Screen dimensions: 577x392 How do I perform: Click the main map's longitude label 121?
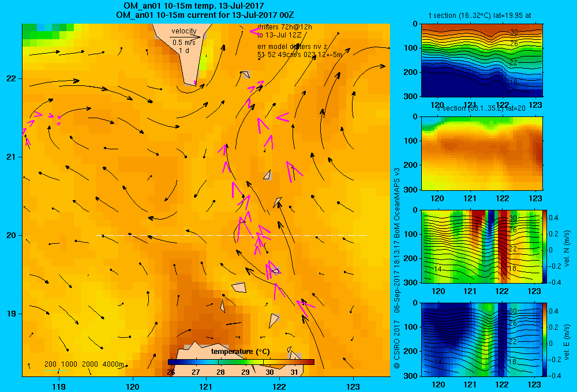pos(206,386)
